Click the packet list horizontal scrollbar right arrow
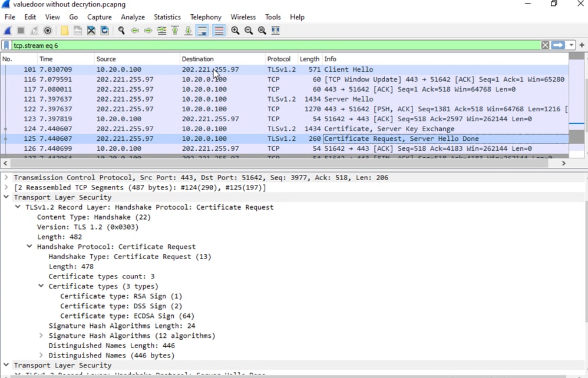Viewport: 588px width, 378px height. [563, 163]
